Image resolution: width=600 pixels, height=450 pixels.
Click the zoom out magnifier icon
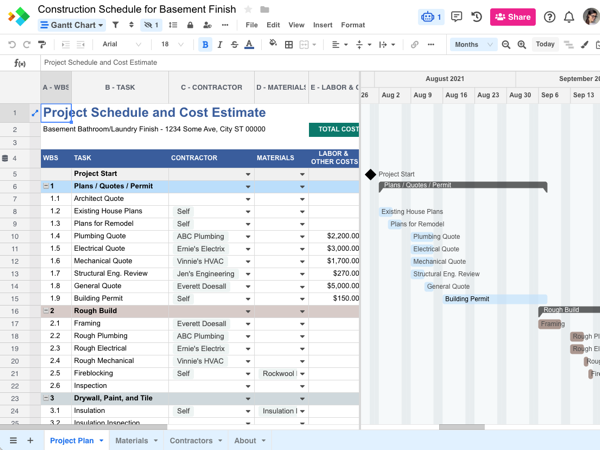pos(506,45)
